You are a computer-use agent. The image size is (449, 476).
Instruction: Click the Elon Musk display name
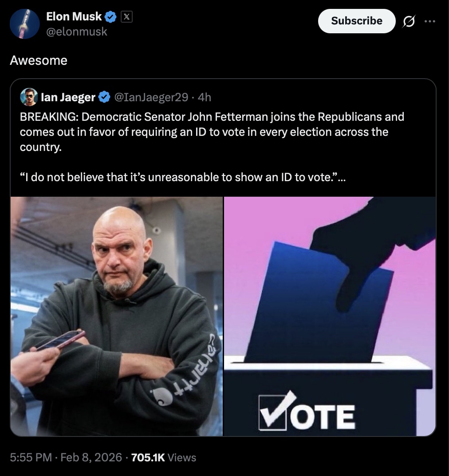(x=74, y=16)
